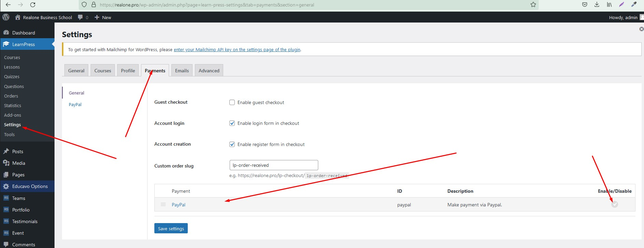Open the General settings tab
Screen dimensions: 644x248
[76, 71]
